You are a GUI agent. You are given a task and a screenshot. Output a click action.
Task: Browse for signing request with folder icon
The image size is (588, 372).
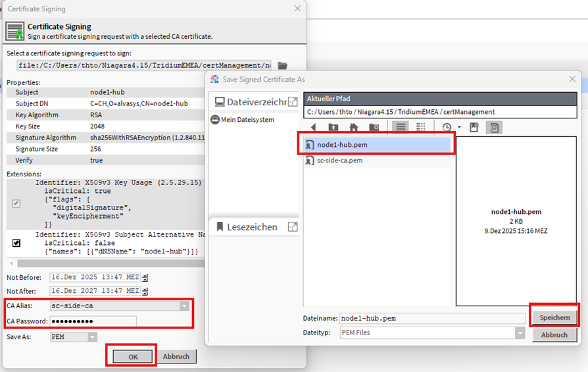click(x=282, y=66)
